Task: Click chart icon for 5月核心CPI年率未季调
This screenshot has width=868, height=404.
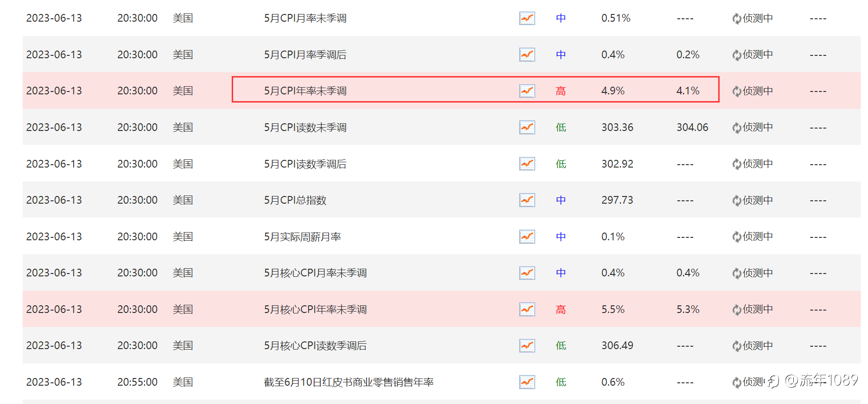Action: (527, 309)
